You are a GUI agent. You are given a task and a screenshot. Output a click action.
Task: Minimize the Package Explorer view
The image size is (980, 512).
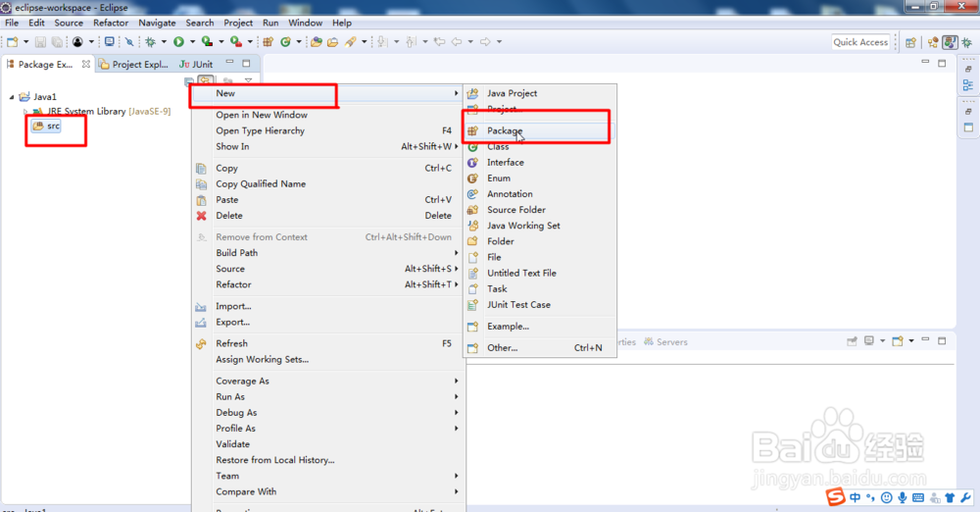pyautogui.click(x=230, y=63)
